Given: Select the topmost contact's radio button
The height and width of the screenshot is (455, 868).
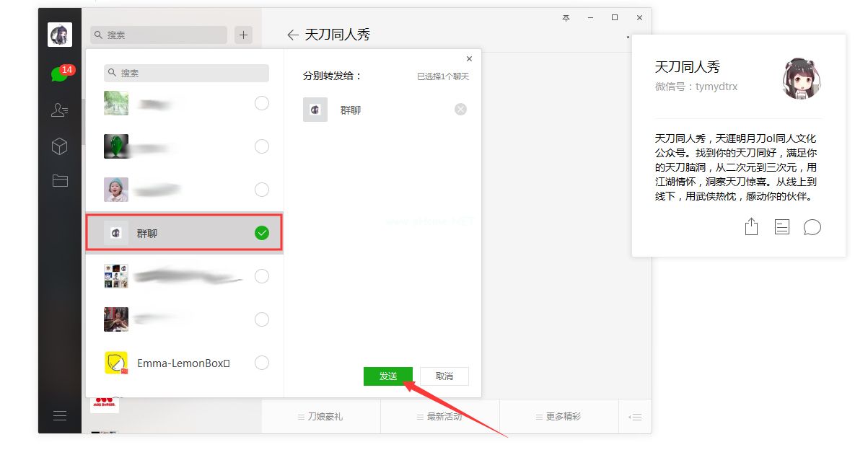Looking at the screenshot, I should [x=262, y=103].
